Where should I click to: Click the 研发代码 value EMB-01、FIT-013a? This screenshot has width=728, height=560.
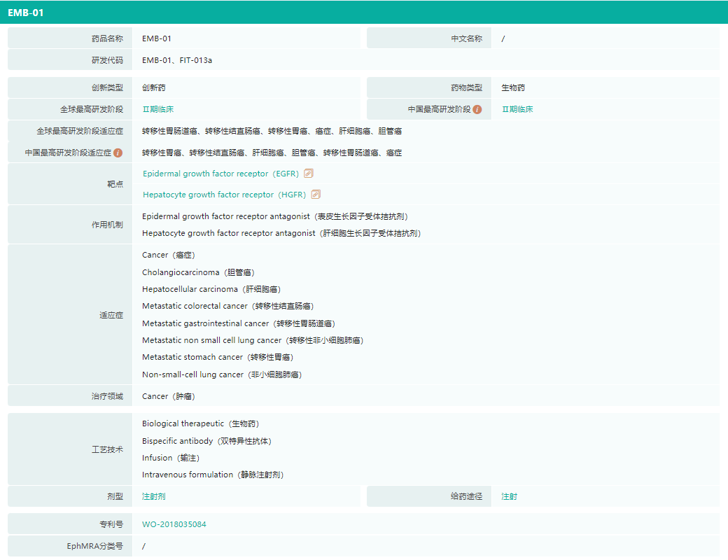176,60
